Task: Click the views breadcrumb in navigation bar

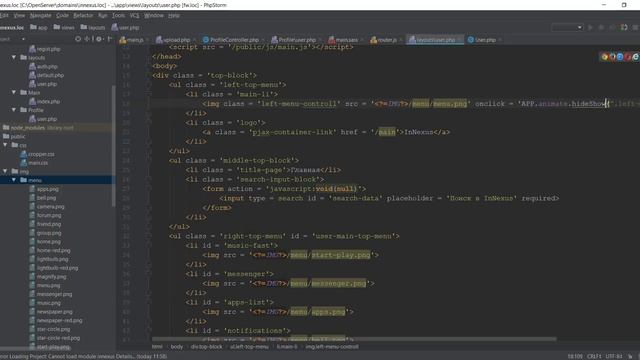Action: (x=64, y=27)
